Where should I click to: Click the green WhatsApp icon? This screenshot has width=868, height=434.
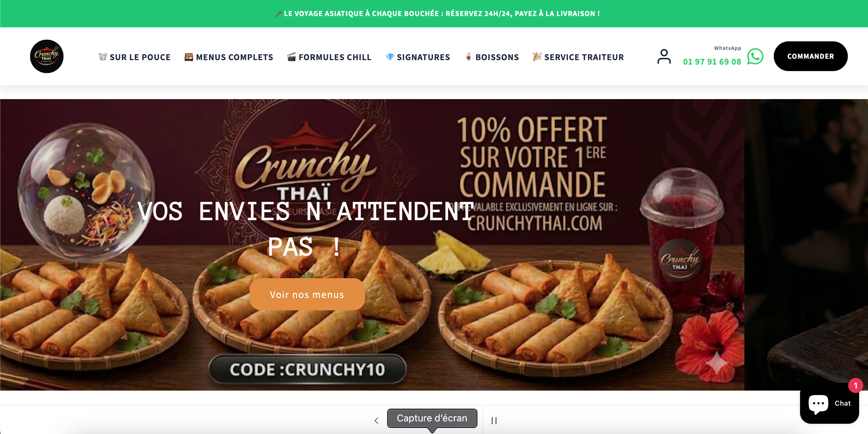pos(755,56)
